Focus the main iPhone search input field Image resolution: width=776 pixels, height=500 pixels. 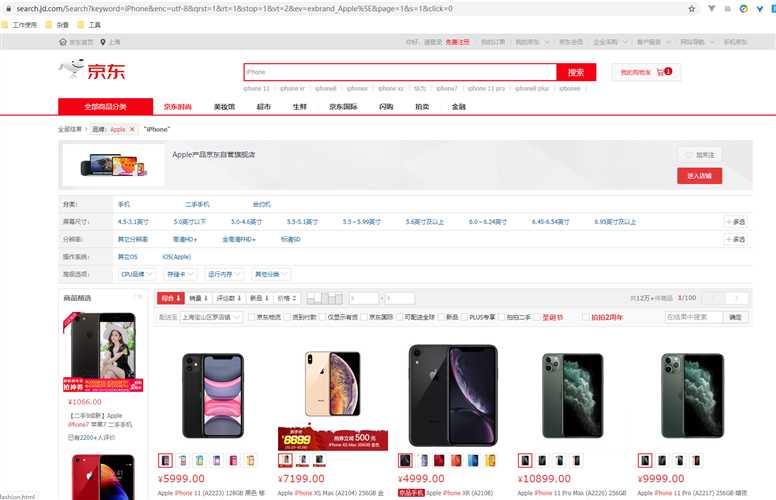400,72
